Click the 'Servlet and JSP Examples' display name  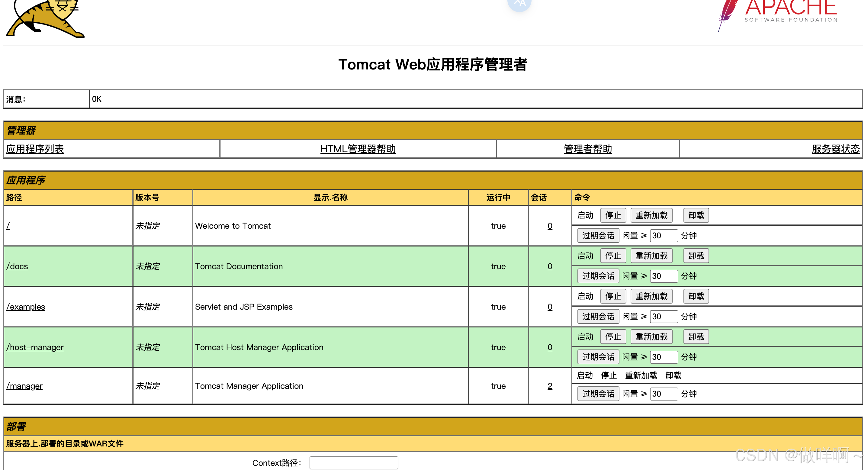coord(244,307)
